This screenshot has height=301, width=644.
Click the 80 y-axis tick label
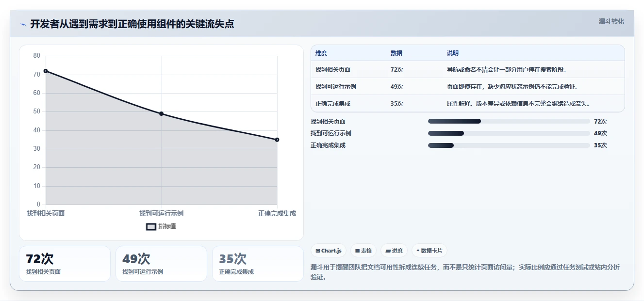(37, 56)
